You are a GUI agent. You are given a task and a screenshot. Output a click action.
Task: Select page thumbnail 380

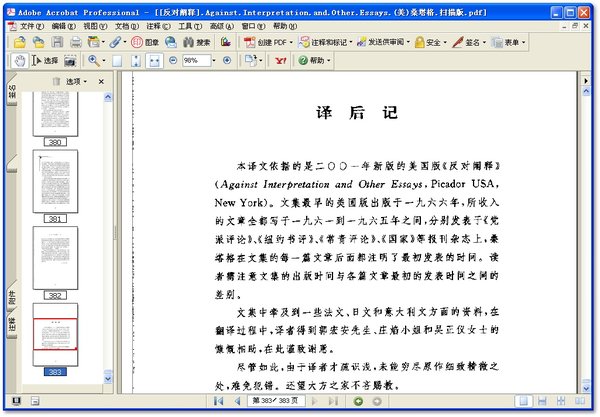(x=55, y=114)
